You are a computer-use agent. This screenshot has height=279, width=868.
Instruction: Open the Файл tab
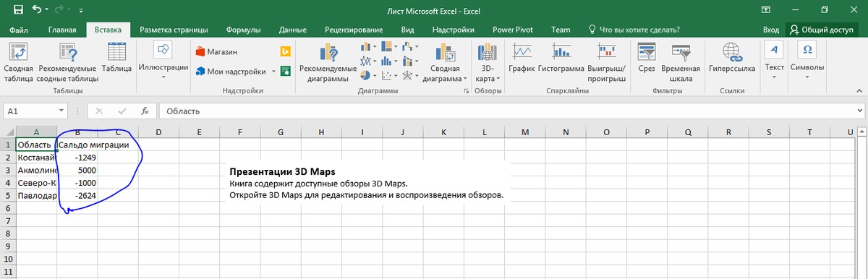click(19, 30)
